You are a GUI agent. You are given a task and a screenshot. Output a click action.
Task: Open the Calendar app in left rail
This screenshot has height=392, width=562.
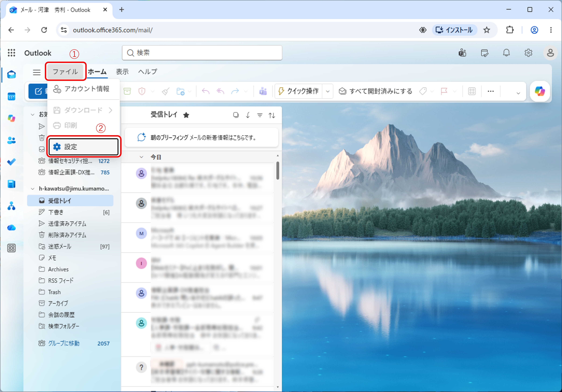(x=11, y=96)
